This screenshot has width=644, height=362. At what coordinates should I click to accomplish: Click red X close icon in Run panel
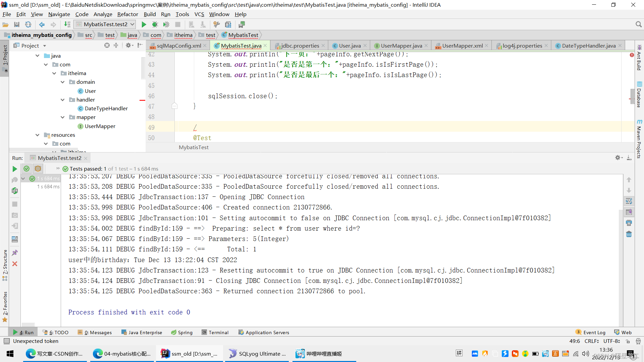15,264
